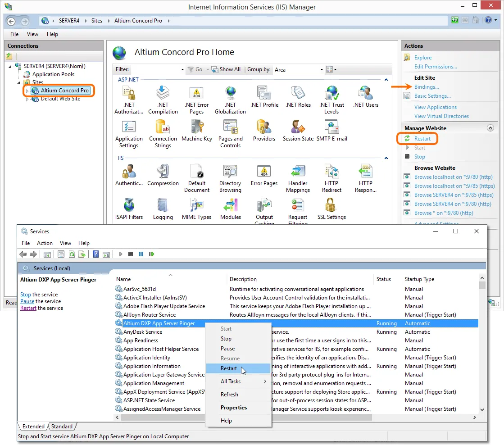The width and height of the screenshot is (504, 445).
Task: Open ISAPI Filters feature
Action: click(x=129, y=209)
